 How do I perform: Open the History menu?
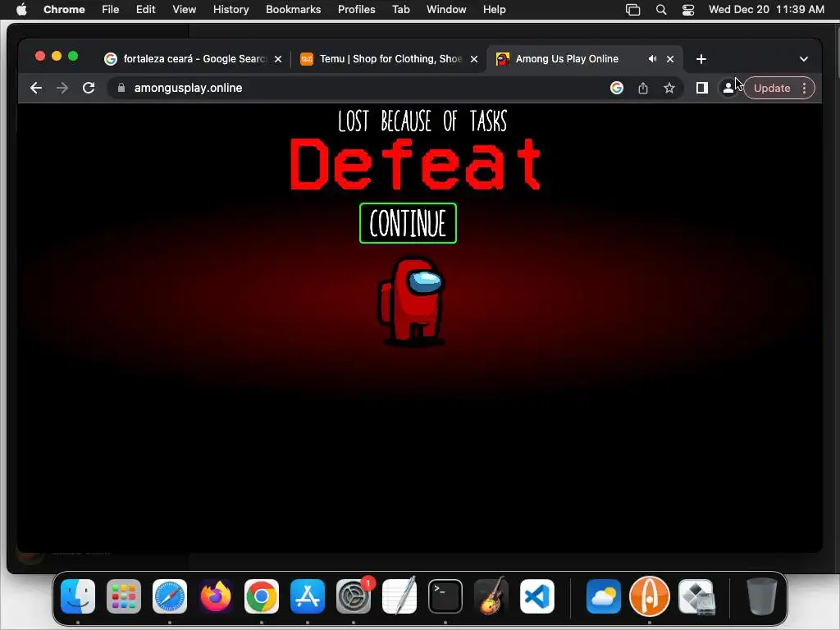(231, 9)
